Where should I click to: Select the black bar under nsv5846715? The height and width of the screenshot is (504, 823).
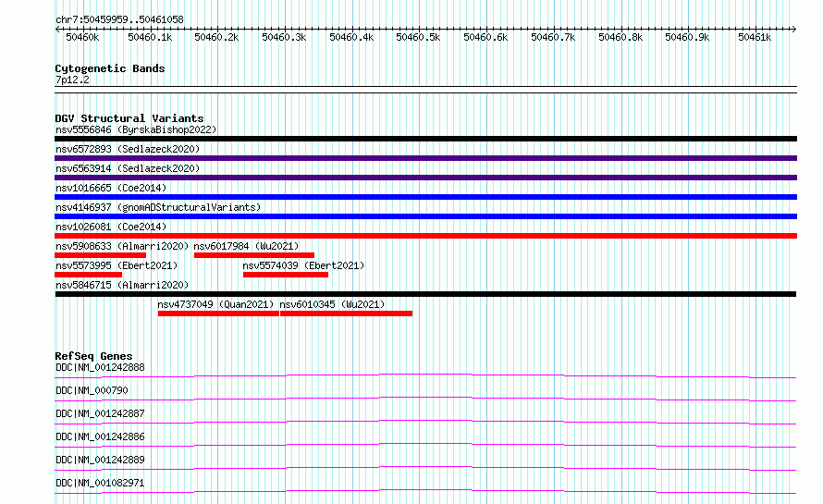tap(425, 294)
